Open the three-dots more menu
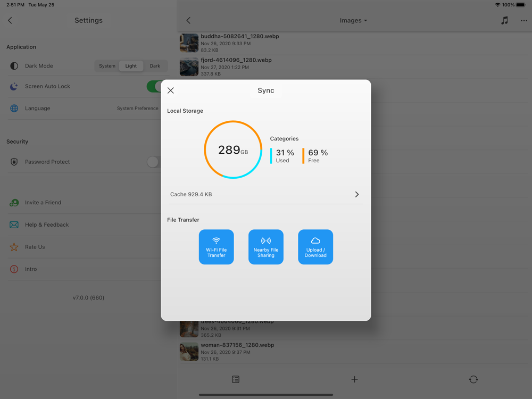The width and height of the screenshot is (532, 399). pos(524,20)
